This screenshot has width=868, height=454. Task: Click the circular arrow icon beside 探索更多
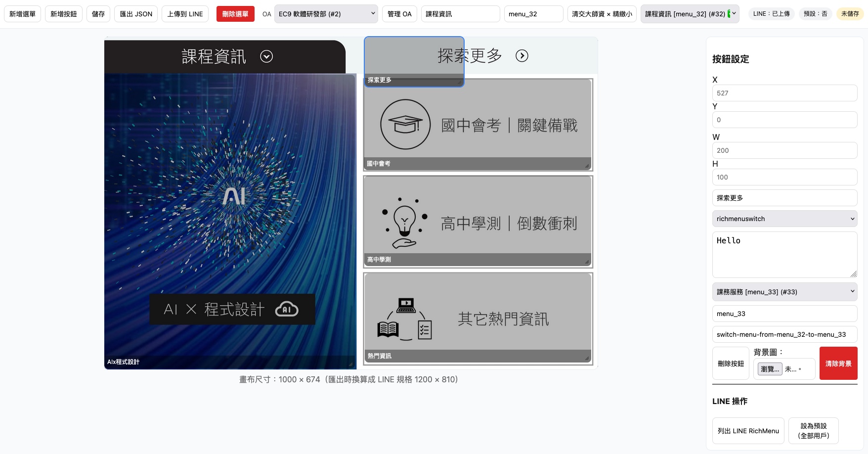[522, 56]
